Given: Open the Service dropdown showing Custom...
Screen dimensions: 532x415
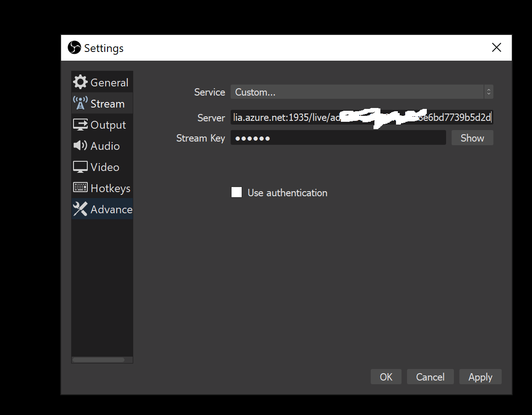Looking at the screenshot, I should [357, 92].
